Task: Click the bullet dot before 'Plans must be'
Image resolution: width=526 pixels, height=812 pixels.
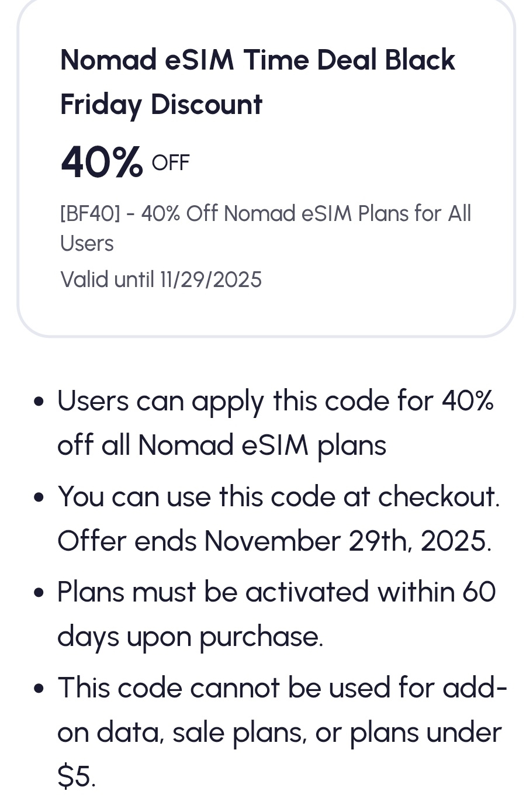Action: tap(39, 593)
